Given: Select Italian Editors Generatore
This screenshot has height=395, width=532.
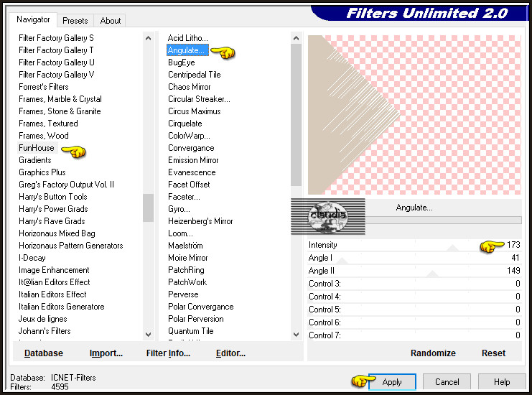Looking at the screenshot, I should [x=62, y=307].
